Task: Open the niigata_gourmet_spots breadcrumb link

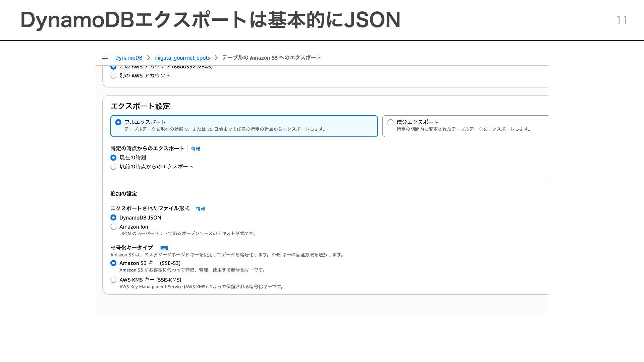Action: (x=182, y=58)
